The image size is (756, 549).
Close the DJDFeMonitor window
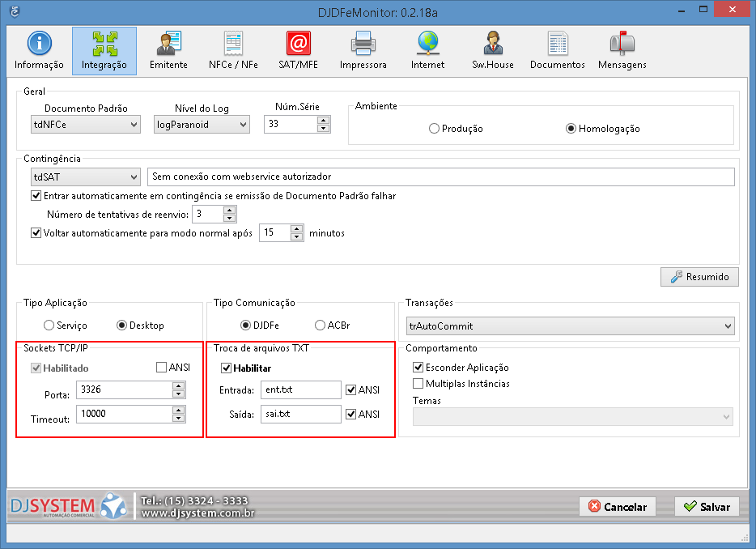click(x=733, y=10)
